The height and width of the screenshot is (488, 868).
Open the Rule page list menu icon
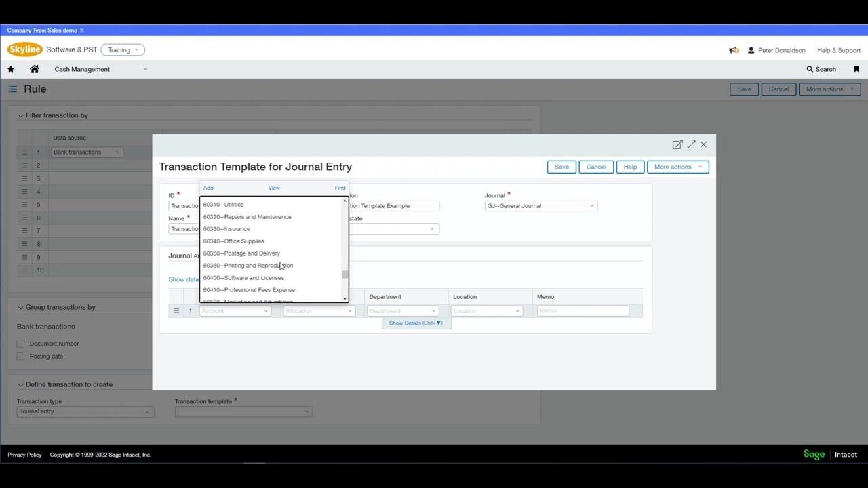[x=12, y=89]
